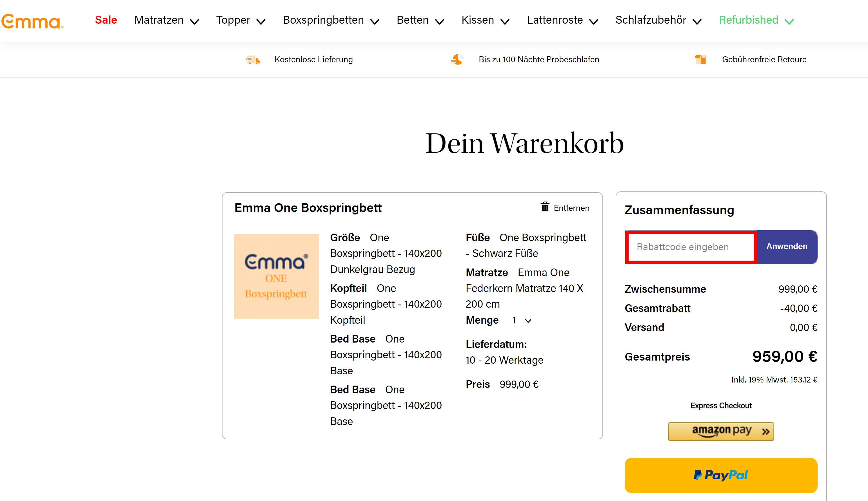Viewport: 868px width, 501px height.
Task: Click the Versand value 0,00 €
Action: click(803, 328)
